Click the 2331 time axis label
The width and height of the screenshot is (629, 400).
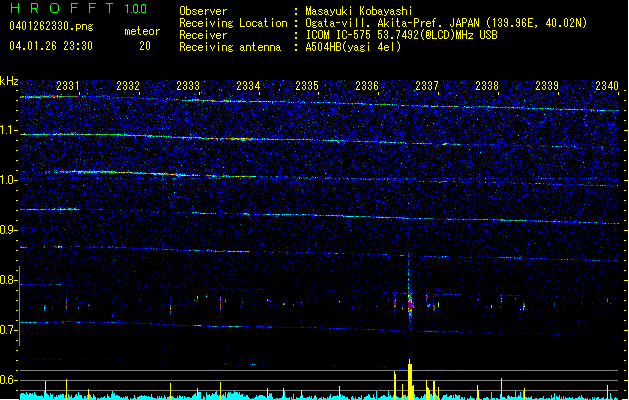68,86
